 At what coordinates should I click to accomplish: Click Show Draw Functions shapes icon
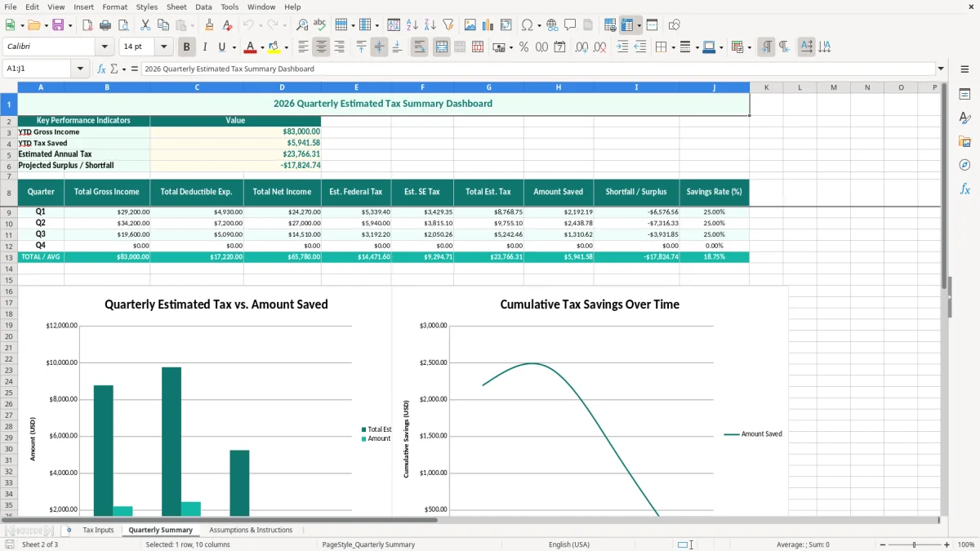point(675,25)
